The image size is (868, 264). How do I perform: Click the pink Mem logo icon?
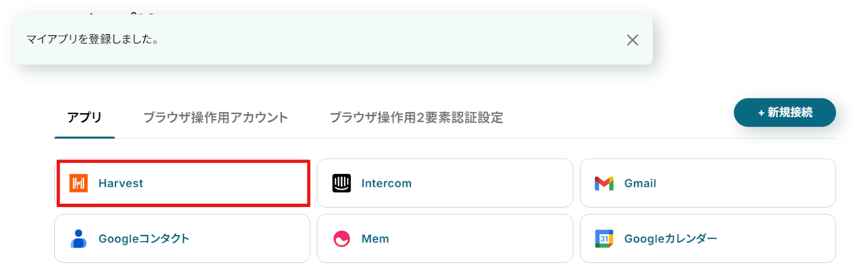pos(342,239)
